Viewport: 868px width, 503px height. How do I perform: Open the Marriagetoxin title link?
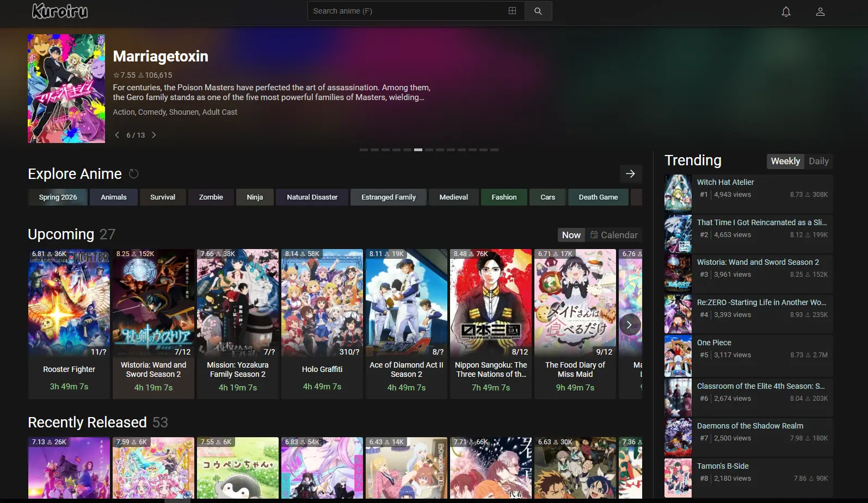161,57
